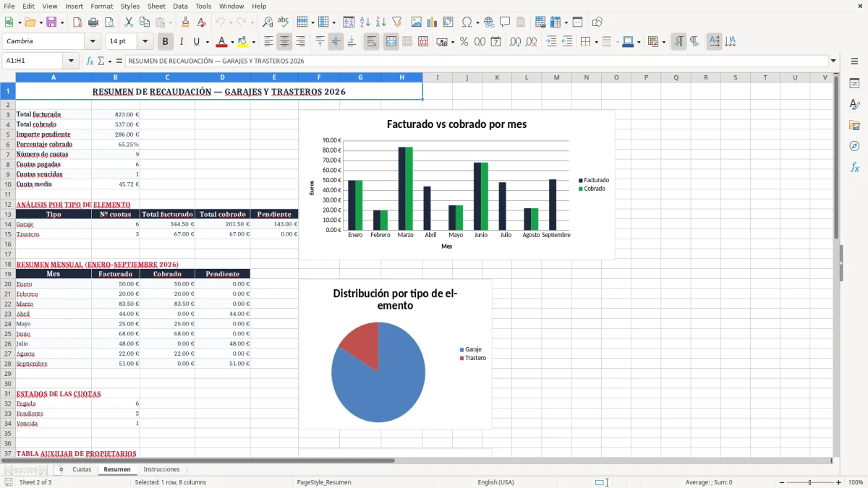Switch to the Instrucciones sheet tab

(x=161, y=469)
